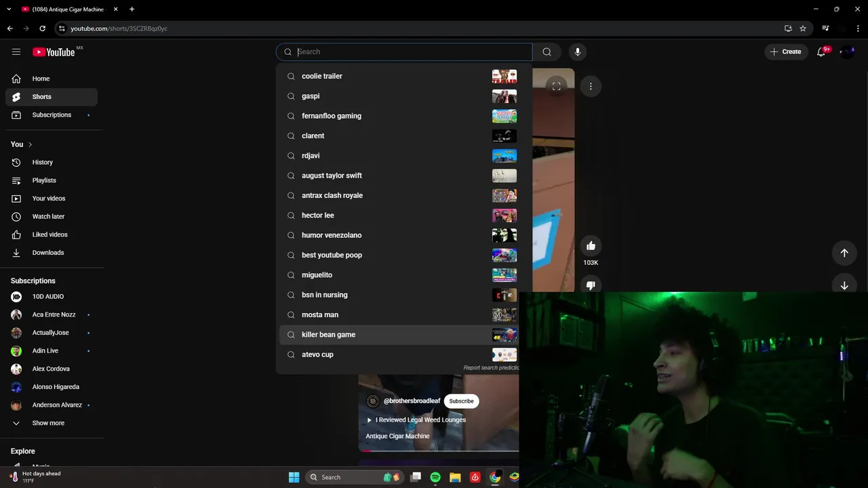This screenshot has height=488, width=868.
Task: Click Report search predictions link
Action: click(491, 368)
